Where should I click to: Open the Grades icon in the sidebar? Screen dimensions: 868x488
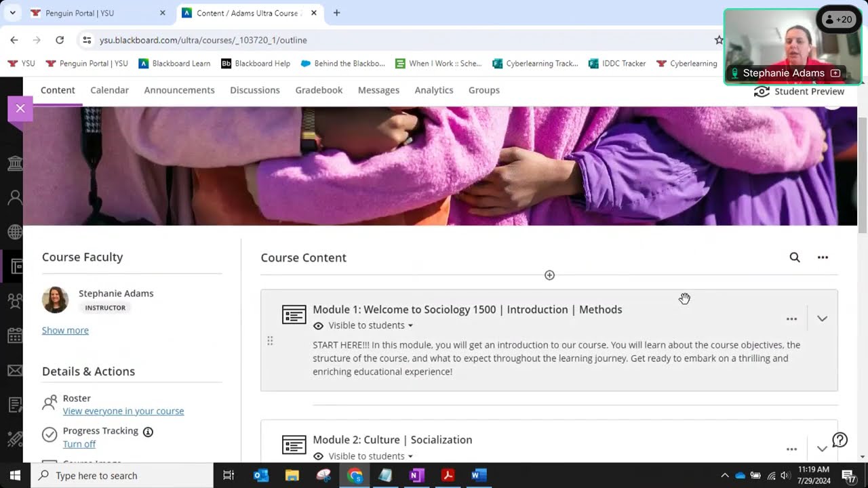[x=14, y=405]
